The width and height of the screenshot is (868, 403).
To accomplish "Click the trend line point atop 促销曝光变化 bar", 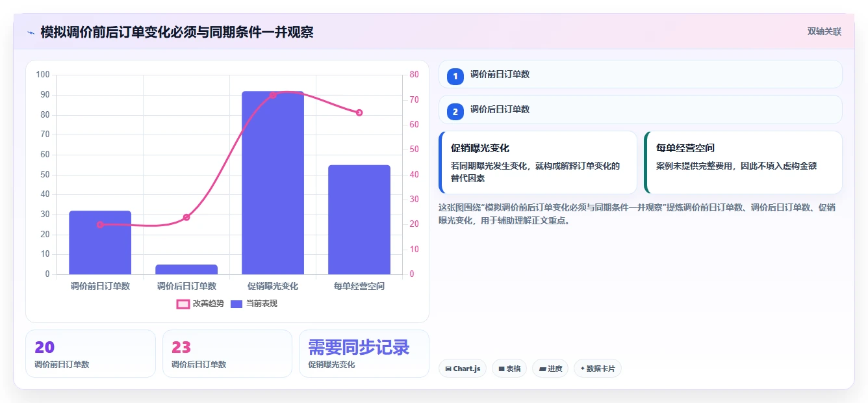I will 273,95.
